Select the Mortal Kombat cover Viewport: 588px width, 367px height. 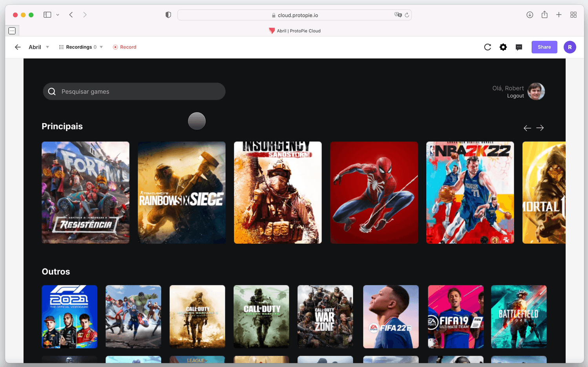[544, 193]
